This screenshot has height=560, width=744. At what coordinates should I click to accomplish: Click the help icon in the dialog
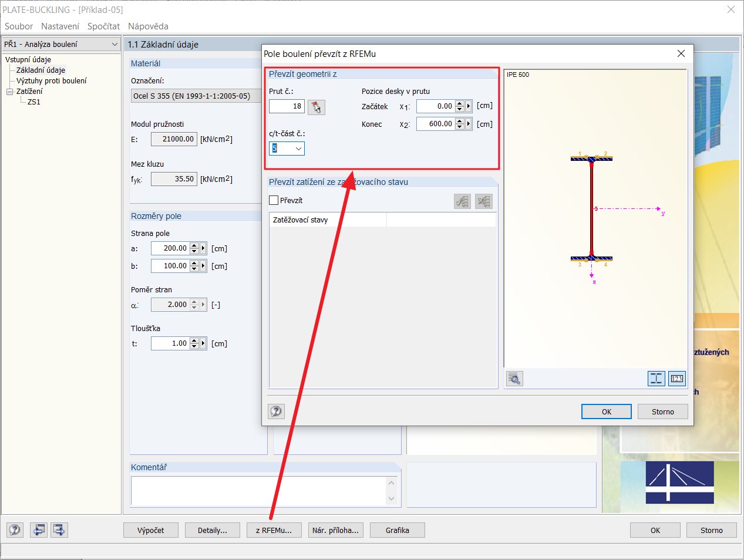point(276,411)
